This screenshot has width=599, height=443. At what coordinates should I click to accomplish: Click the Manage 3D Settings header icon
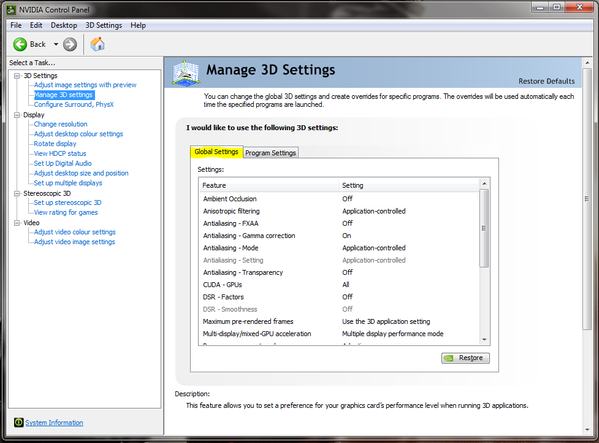(x=185, y=72)
